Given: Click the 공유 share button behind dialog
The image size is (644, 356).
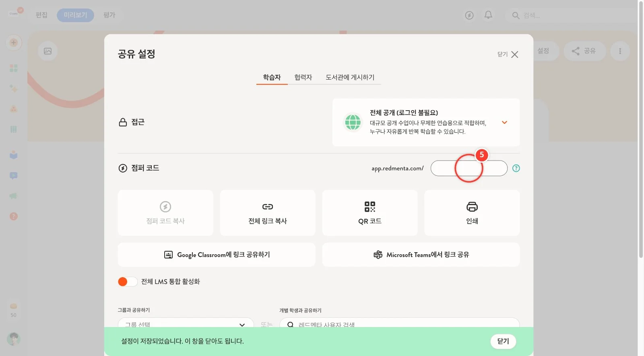Looking at the screenshot, I should pyautogui.click(x=584, y=51).
